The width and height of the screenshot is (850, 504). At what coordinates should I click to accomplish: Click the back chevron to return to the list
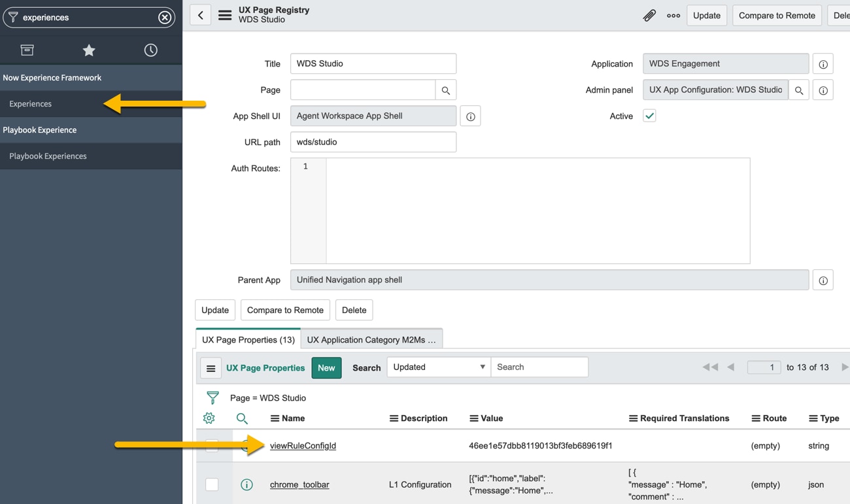tap(200, 14)
